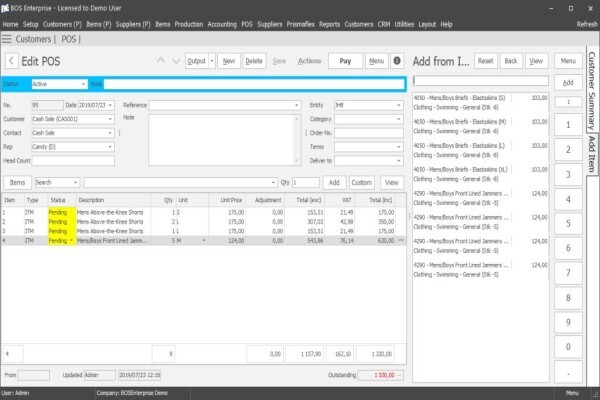Click Refresh in the menu bar
This screenshot has height=400, width=600.
(x=587, y=24)
